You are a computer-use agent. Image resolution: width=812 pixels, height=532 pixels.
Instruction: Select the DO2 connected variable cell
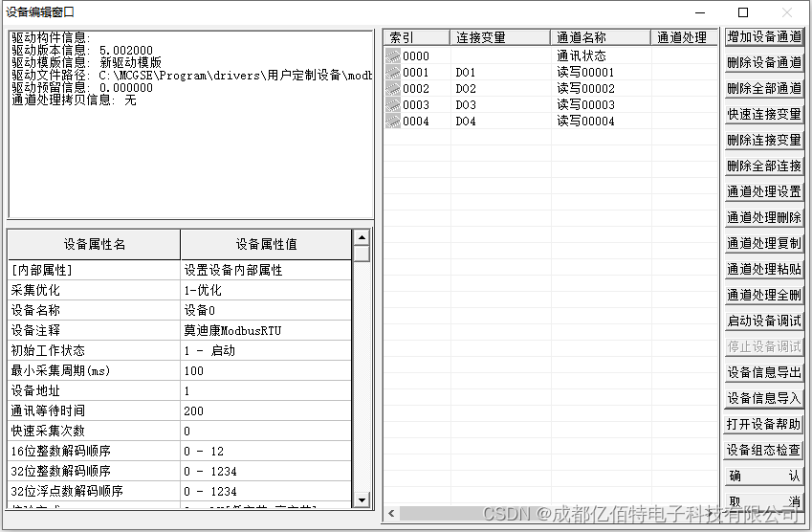point(500,89)
